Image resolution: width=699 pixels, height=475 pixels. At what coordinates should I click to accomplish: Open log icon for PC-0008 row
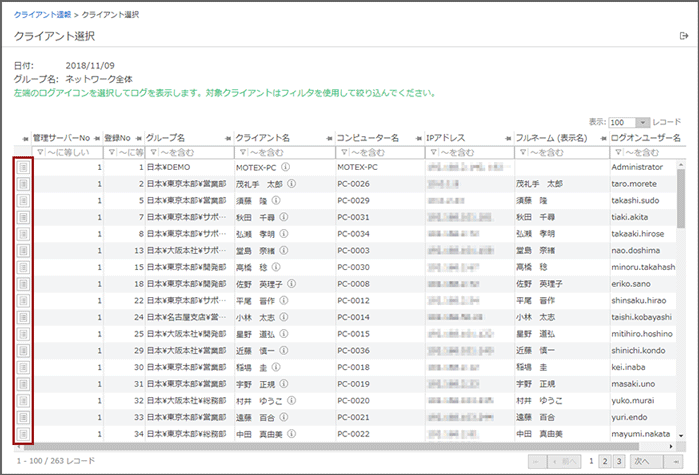[24, 284]
